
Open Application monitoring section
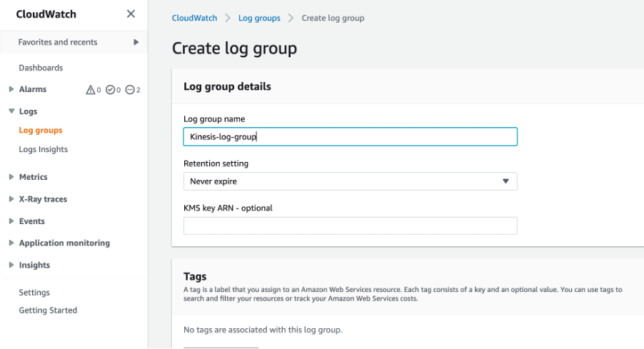point(64,243)
